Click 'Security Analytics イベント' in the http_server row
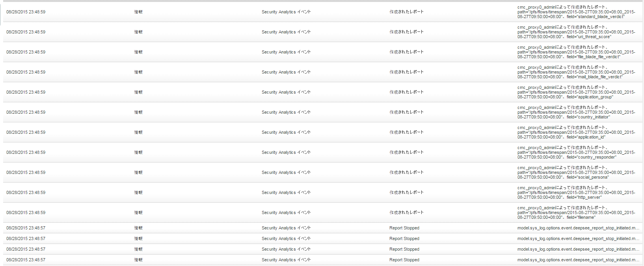 (286, 192)
